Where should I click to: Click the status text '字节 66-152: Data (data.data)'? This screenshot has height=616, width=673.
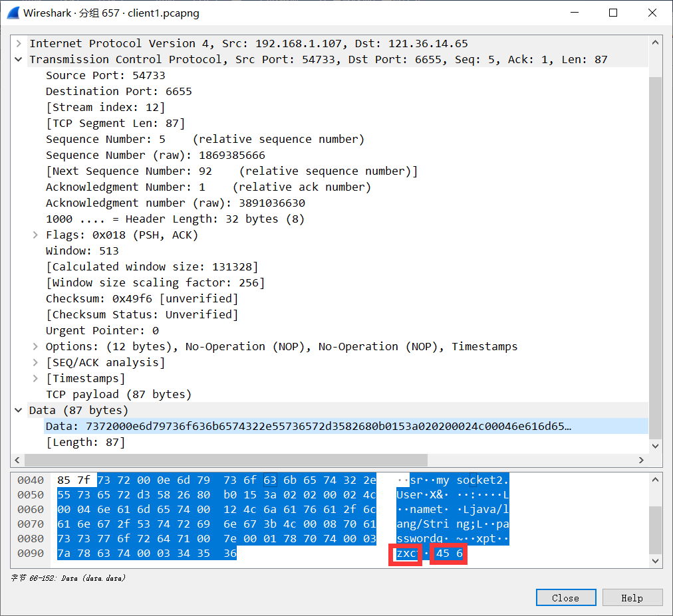pos(68,578)
